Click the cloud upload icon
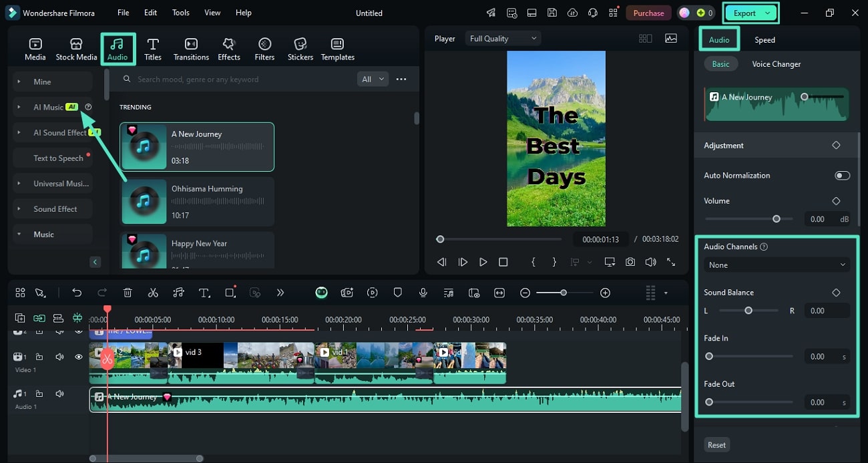 (x=572, y=13)
